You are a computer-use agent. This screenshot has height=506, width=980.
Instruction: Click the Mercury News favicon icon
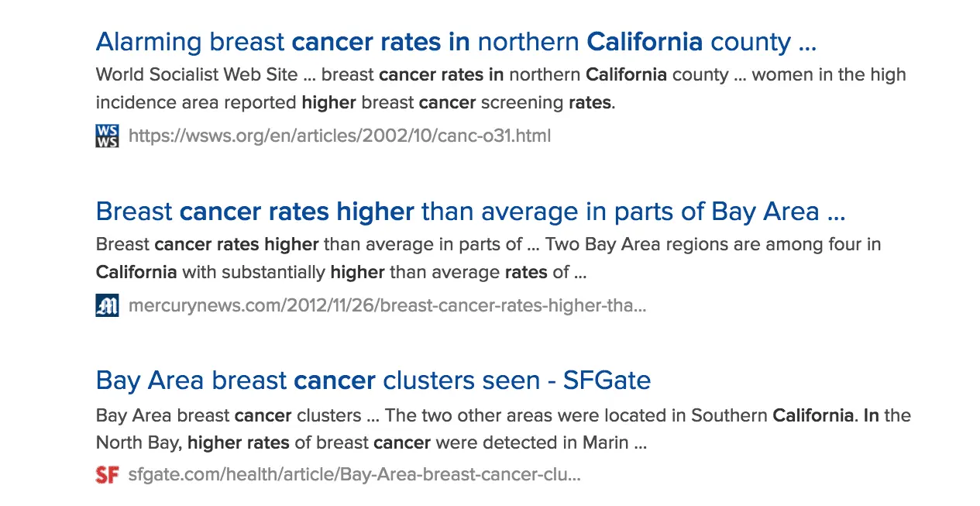click(107, 305)
